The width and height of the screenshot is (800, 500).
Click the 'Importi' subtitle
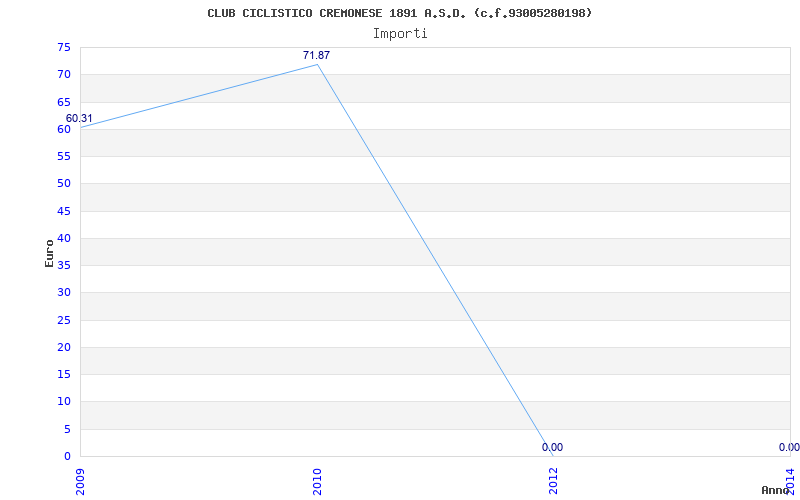coord(400,34)
